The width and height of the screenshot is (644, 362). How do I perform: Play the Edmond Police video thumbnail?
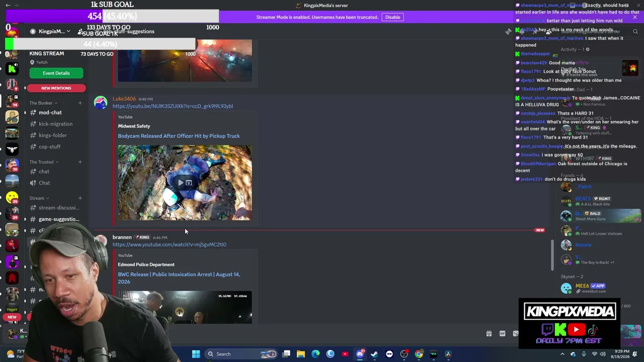[185, 307]
